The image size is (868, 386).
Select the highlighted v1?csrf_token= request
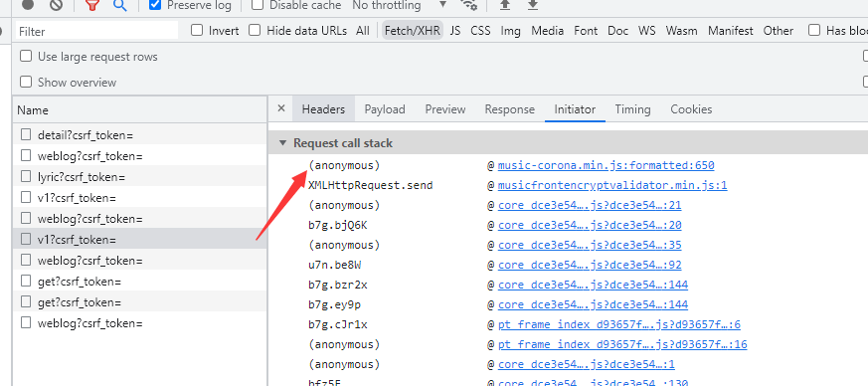[139, 239]
